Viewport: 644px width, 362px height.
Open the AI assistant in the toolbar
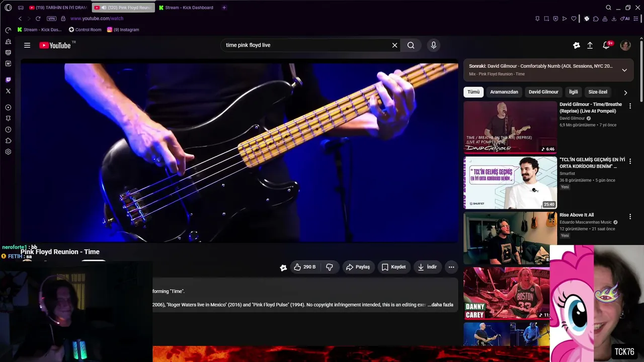tap(625, 19)
